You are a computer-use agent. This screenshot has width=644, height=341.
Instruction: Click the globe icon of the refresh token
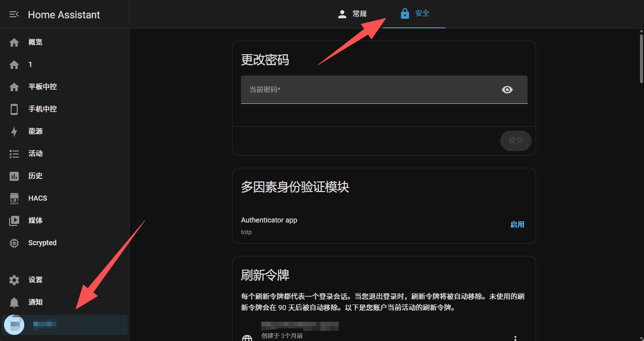tap(247, 339)
